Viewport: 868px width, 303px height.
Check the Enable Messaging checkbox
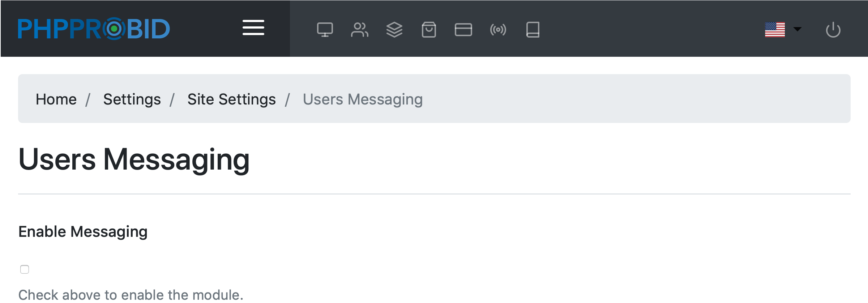(x=25, y=269)
